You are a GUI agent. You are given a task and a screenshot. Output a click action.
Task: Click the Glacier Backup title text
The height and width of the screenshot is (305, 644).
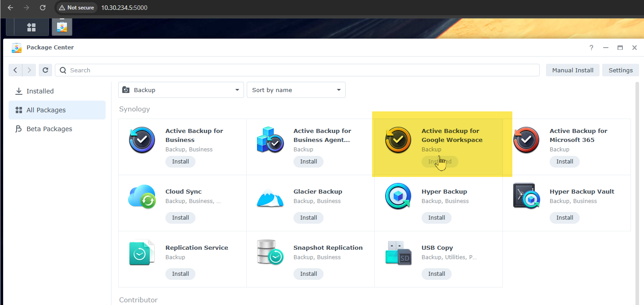(318, 191)
